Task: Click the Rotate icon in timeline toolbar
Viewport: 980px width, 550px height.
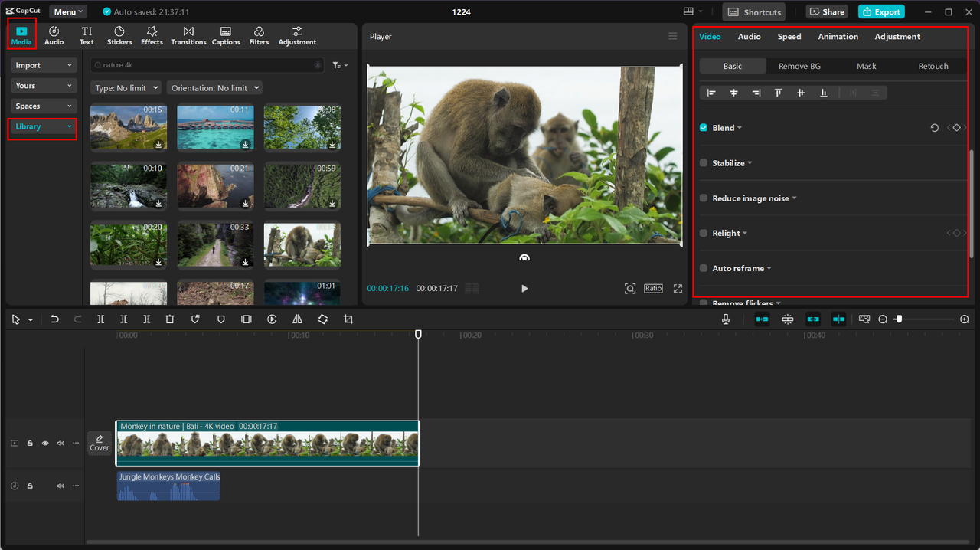Action: pyautogui.click(x=322, y=319)
